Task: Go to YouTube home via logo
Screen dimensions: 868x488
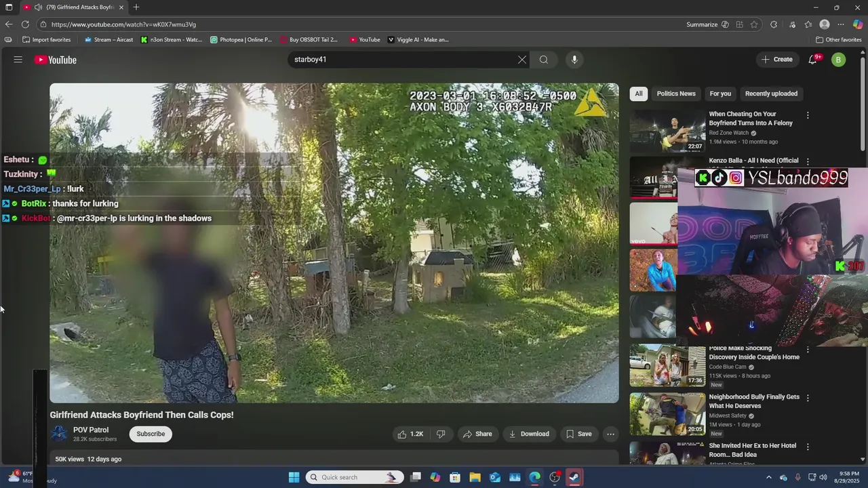Action: click(x=56, y=60)
